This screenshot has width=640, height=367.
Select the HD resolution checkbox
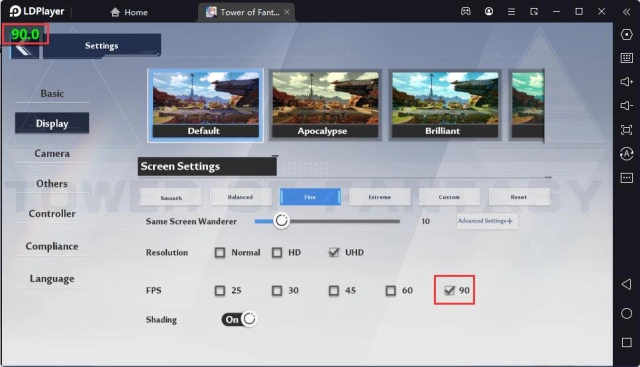point(277,252)
